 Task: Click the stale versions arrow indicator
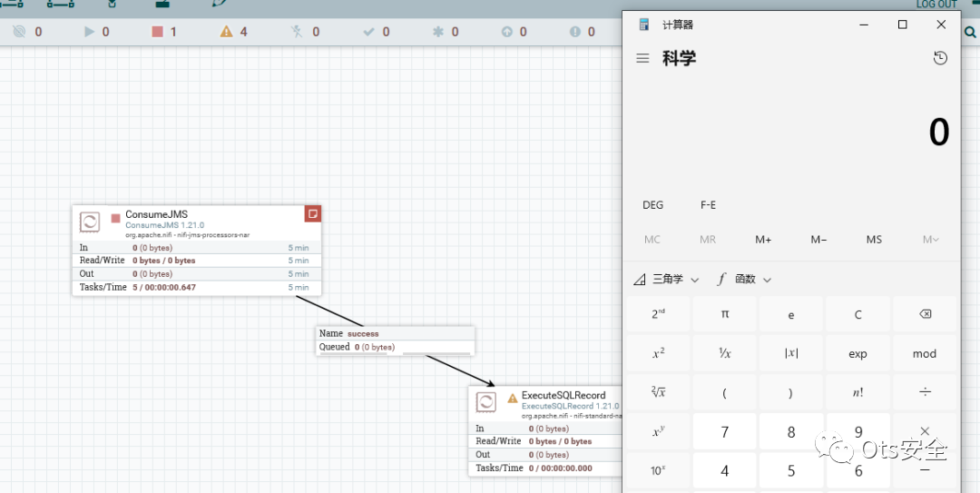click(506, 31)
